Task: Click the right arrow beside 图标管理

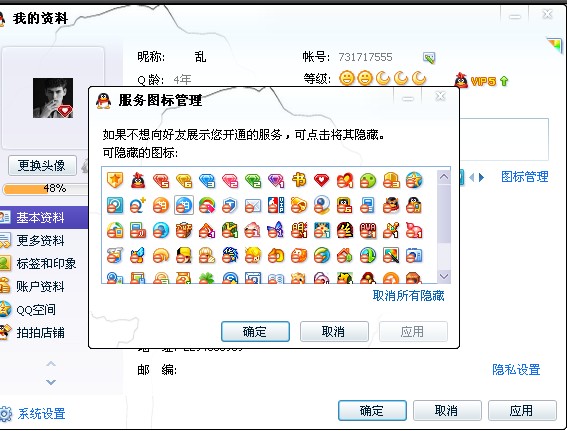Action: point(481,178)
